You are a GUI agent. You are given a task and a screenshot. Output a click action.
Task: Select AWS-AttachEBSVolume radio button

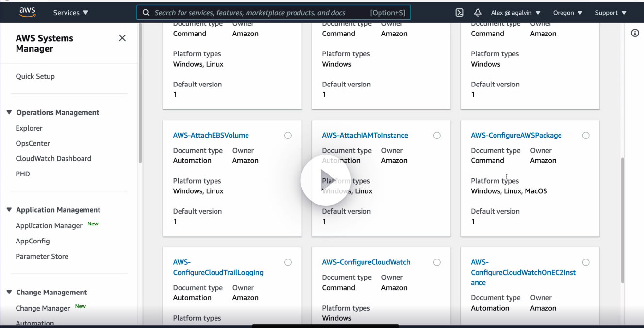[288, 136]
